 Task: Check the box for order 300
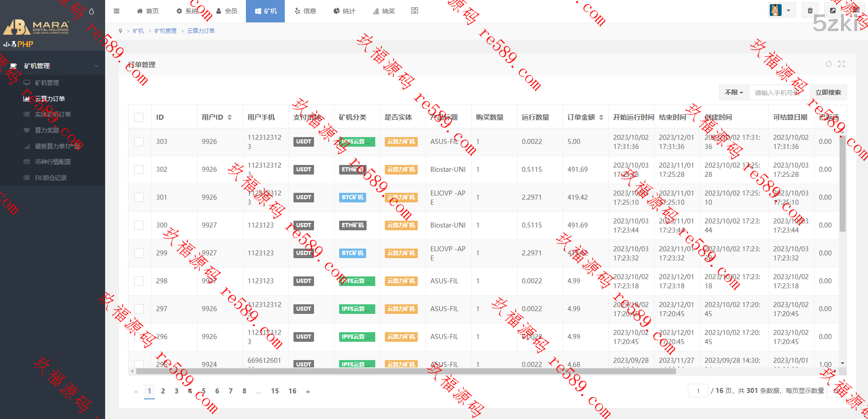tap(139, 225)
